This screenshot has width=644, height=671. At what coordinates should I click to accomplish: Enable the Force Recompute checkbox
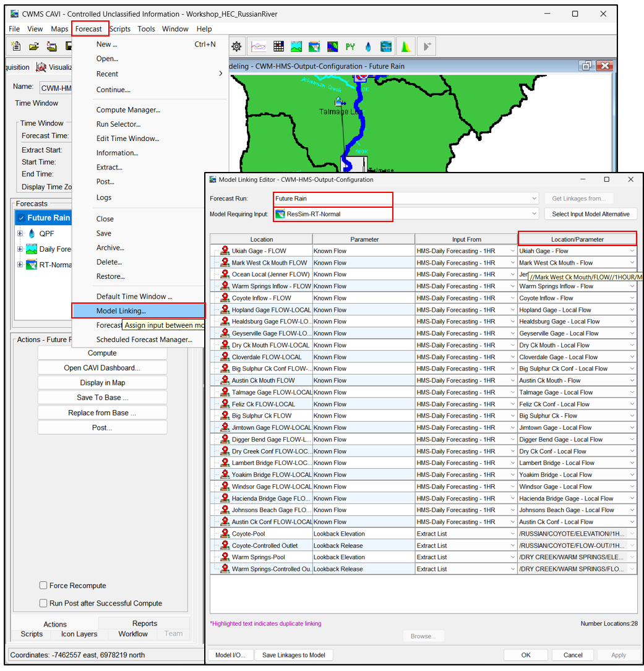(x=43, y=585)
